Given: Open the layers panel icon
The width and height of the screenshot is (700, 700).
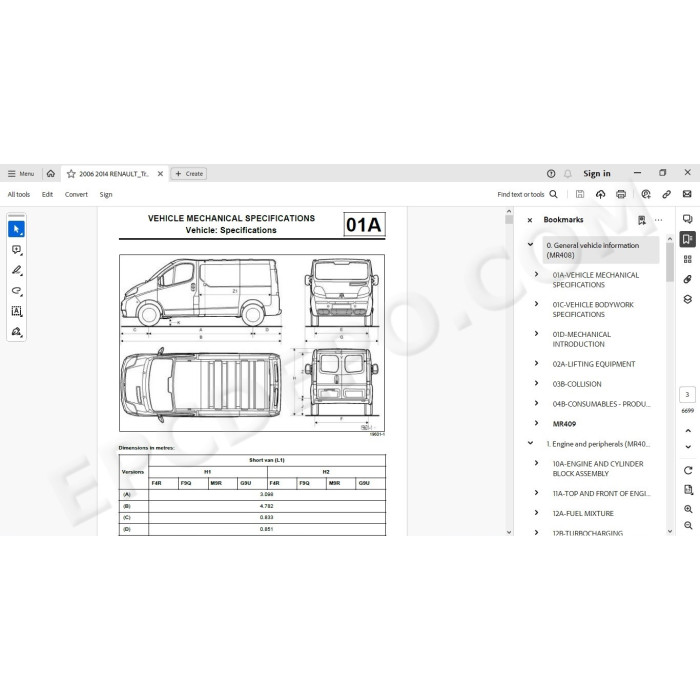Looking at the screenshot, I should (x=688, y=300).
